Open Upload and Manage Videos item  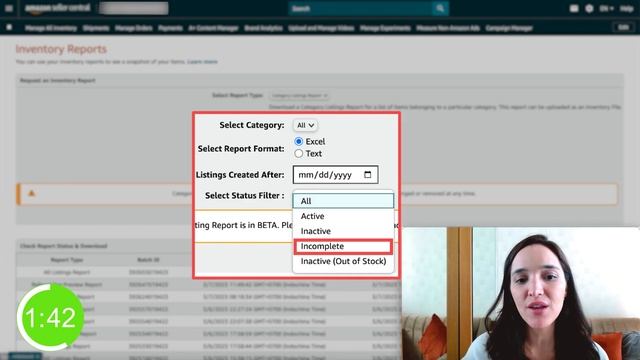pyautogui.click(x=321, y=28)
